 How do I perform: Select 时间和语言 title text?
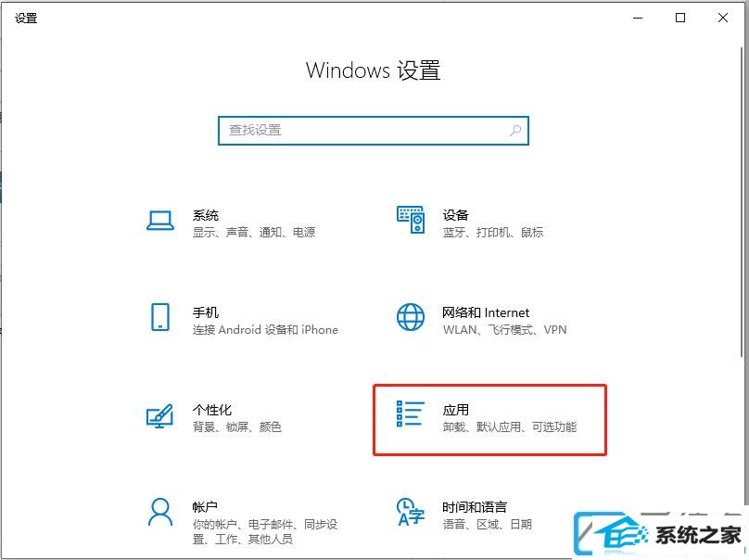coord(475,506)
